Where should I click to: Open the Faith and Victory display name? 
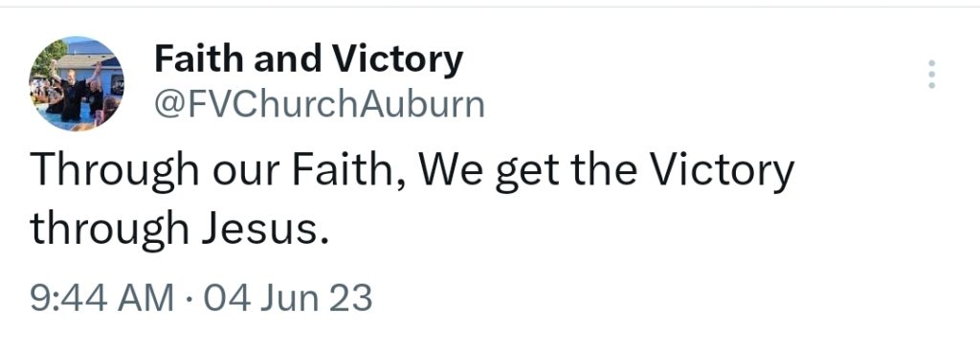click(x=309, y=60)
